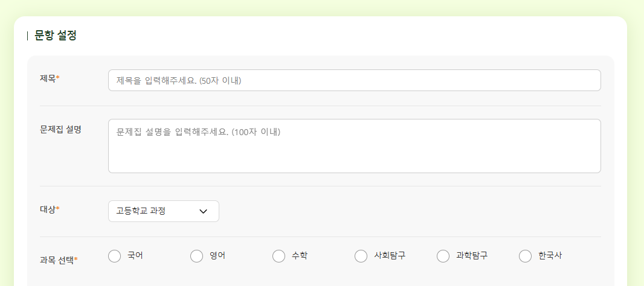Open the 고등학교 과정 target dropdown
644x286 pixels.
tap(163, 211)
